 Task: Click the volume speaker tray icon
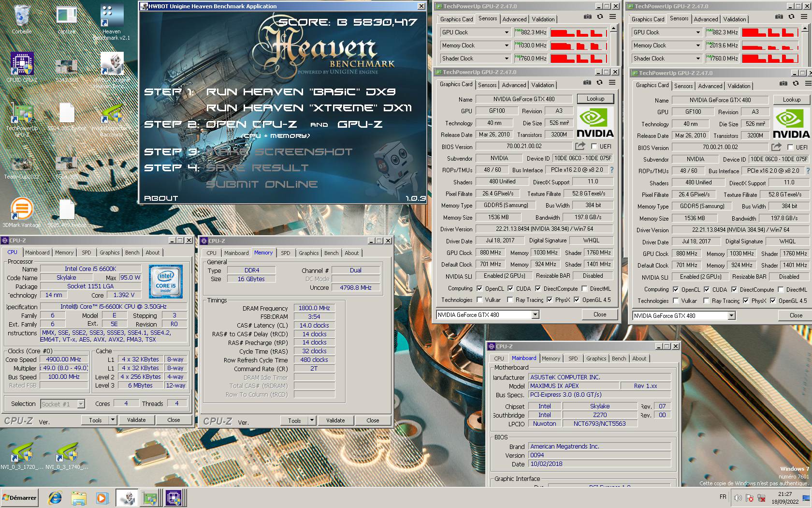click(x=738, y=498)
